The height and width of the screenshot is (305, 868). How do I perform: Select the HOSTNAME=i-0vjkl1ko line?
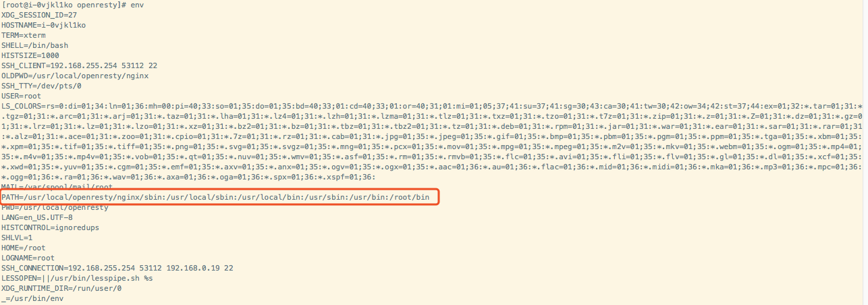pyautogui.click(x=43, y=25)
